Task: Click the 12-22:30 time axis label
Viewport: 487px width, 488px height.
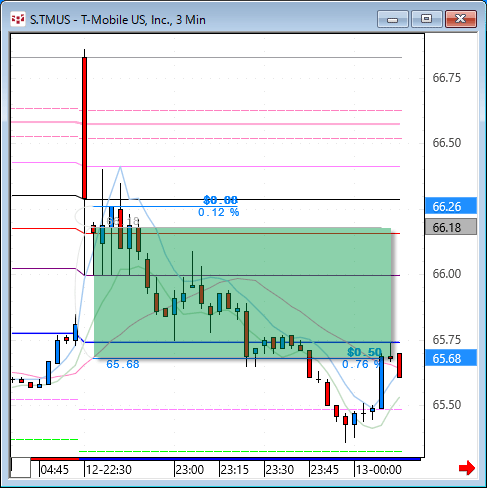Action: click(109, 470)
